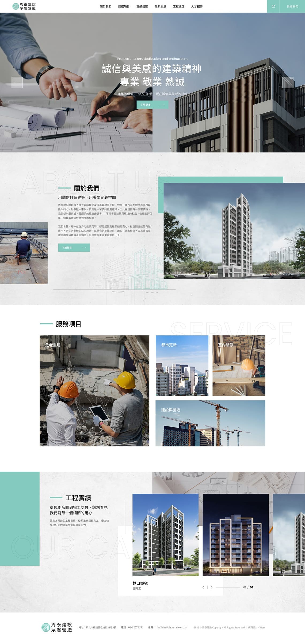The height and width of the screenshot is (644, 305).
Task: Open the 實績個案 menu item
Action: pos(142,6)
